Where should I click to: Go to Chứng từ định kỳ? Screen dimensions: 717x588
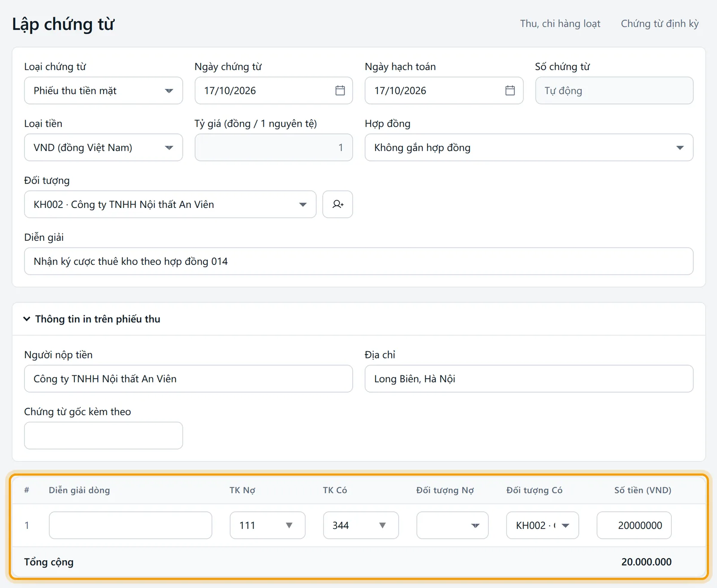point(660,24)
